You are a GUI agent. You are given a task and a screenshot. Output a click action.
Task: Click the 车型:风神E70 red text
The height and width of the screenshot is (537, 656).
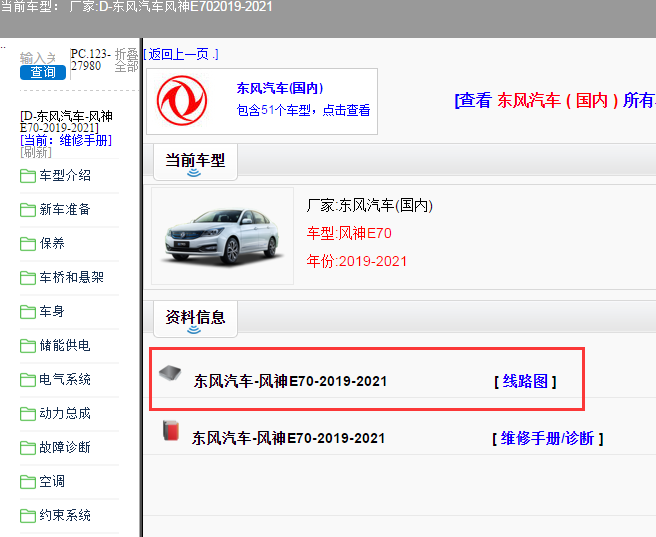pos(349,233)
